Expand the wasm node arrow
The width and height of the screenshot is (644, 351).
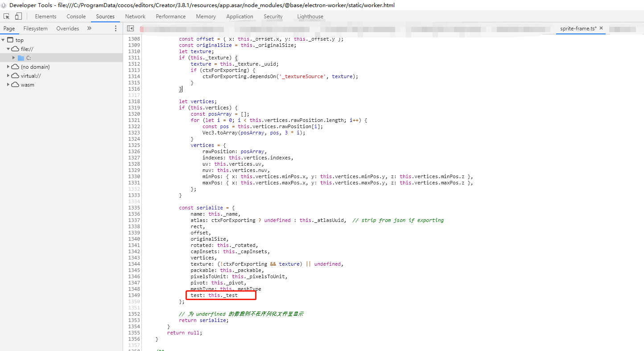tap(8, 85)
